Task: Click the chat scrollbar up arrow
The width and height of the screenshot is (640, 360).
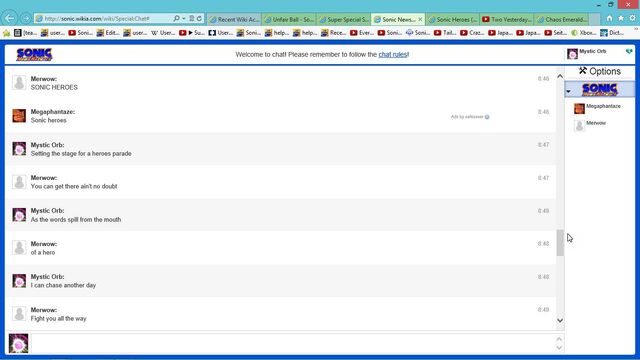Action: coord(560,76)
